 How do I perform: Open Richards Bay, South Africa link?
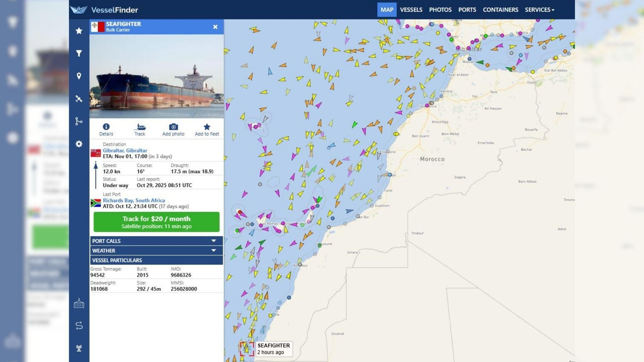point(134,200)
